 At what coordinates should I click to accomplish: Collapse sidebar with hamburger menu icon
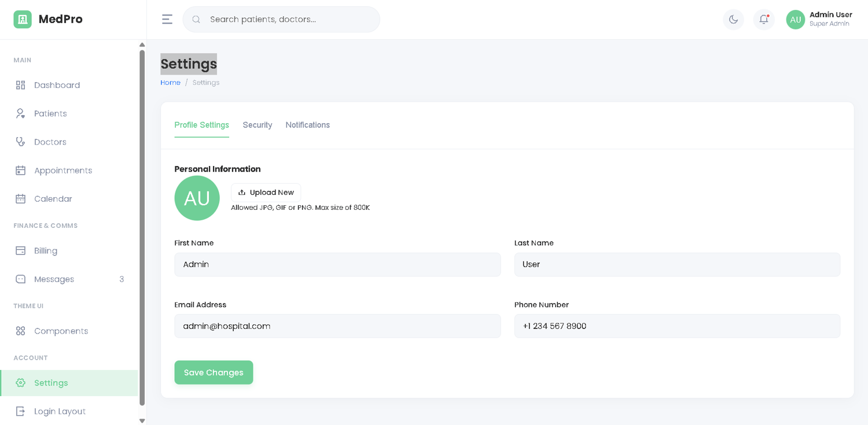coord(167,19)
